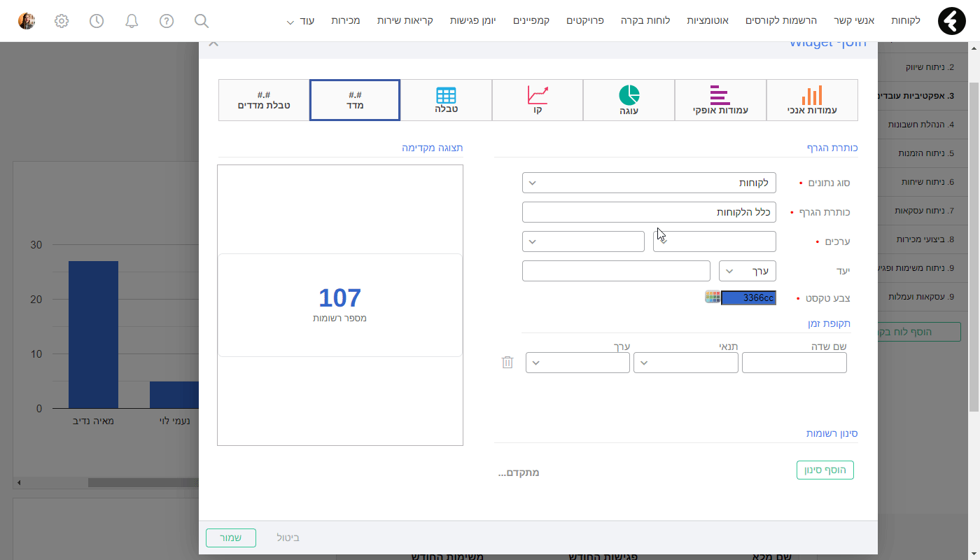
Task: Delete the time period filter row
Action: 507,363
